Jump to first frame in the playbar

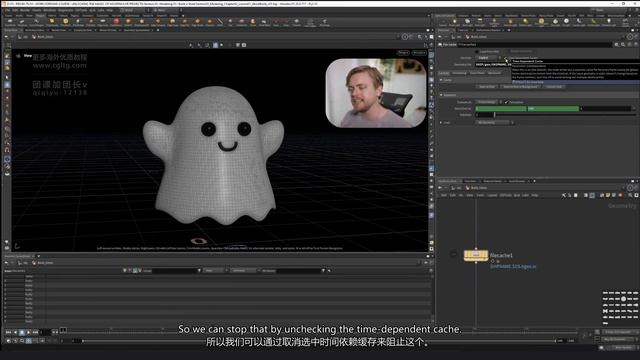pos(8,332)
